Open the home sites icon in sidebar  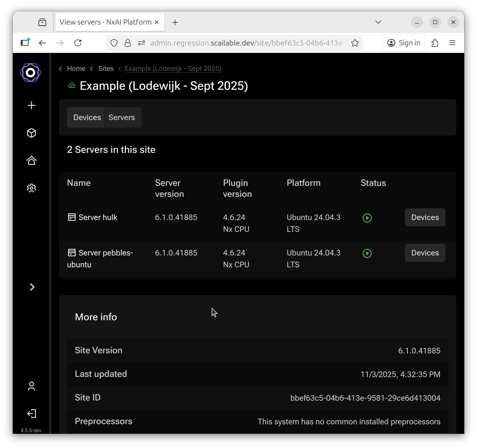(32, 160)
